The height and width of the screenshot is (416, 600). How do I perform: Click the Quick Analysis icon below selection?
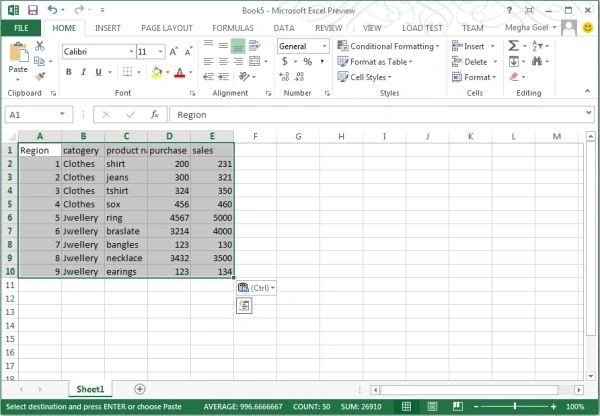click(244, 305)
